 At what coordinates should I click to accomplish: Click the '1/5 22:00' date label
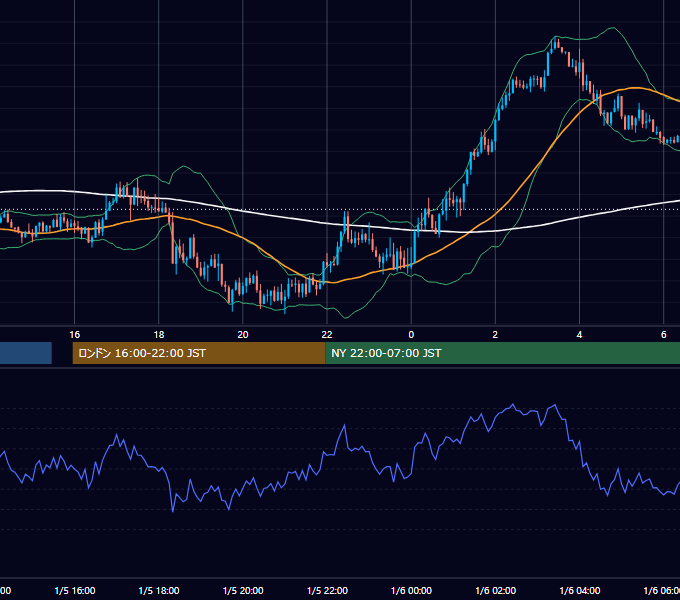coord(327,591)
